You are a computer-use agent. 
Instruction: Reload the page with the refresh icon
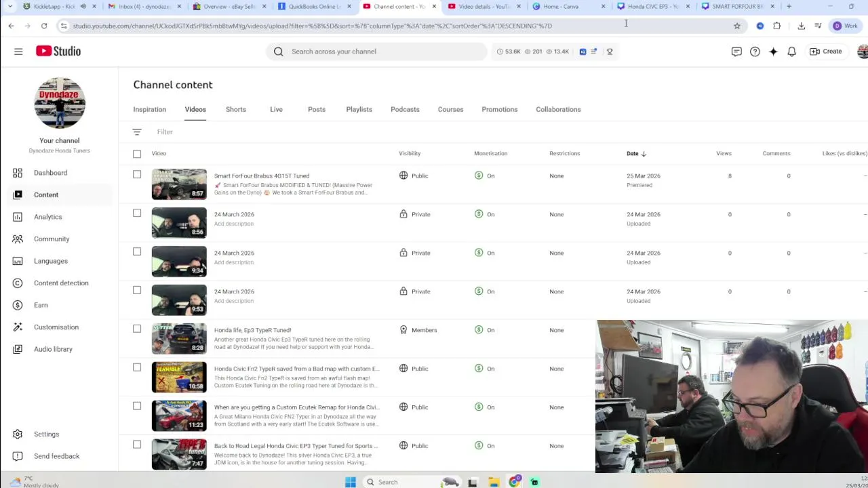[x=44, y=26]
